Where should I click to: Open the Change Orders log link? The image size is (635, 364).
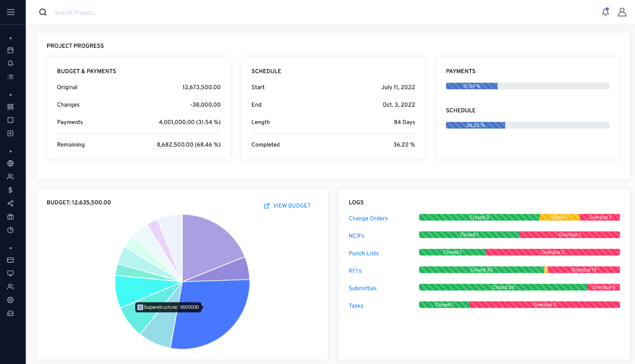point(368,218)
